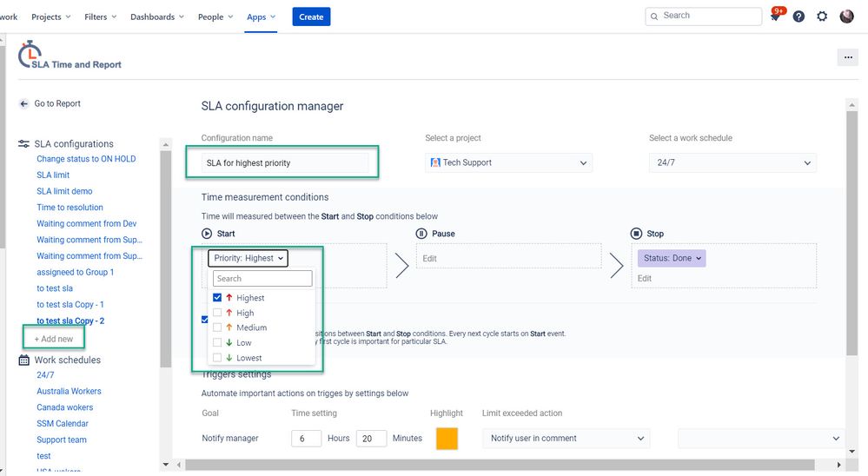Open to test sla Copy - 1
This screenshot has height=476, width=868.
pos(70,304)
